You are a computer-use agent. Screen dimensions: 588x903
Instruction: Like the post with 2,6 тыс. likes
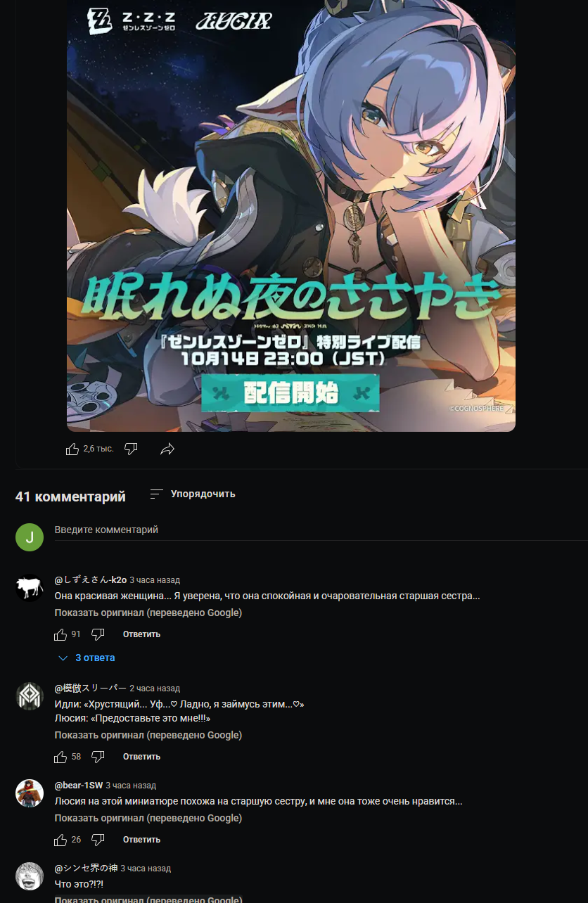(x=72, y=449)
